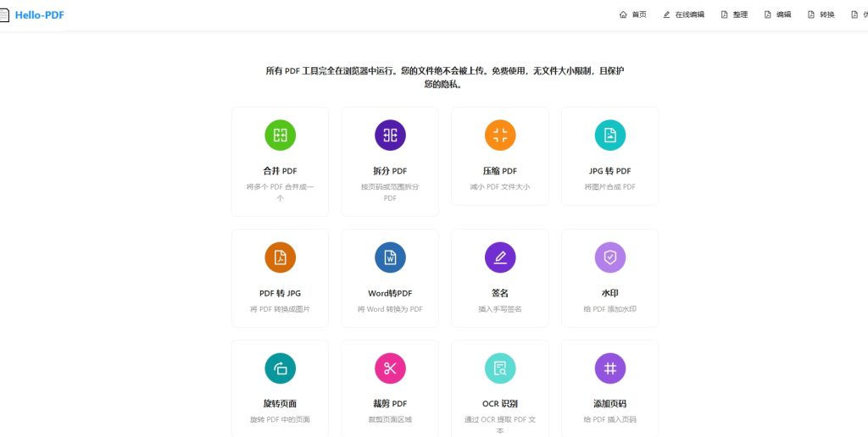Image resolution: width=868 pixels, height=437 pixels.
Task: Click the Watermark (水印) shield icon
Action: tap(609, 257)
